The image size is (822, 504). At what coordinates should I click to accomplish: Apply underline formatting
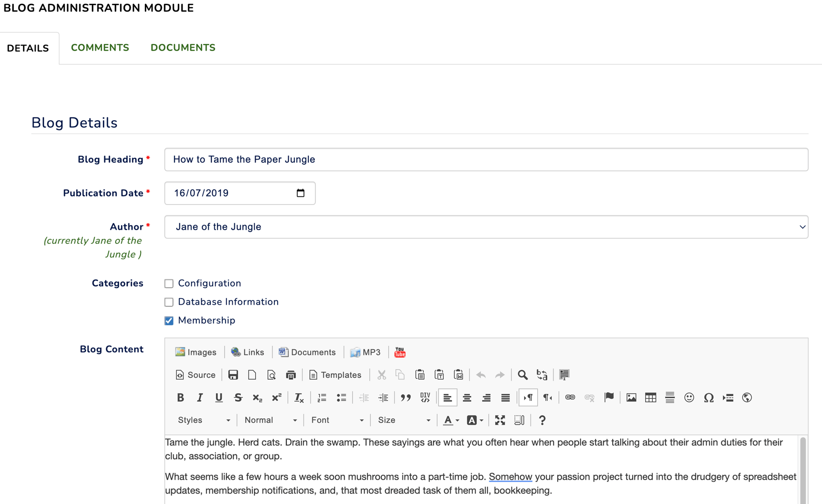pos(219,397)
